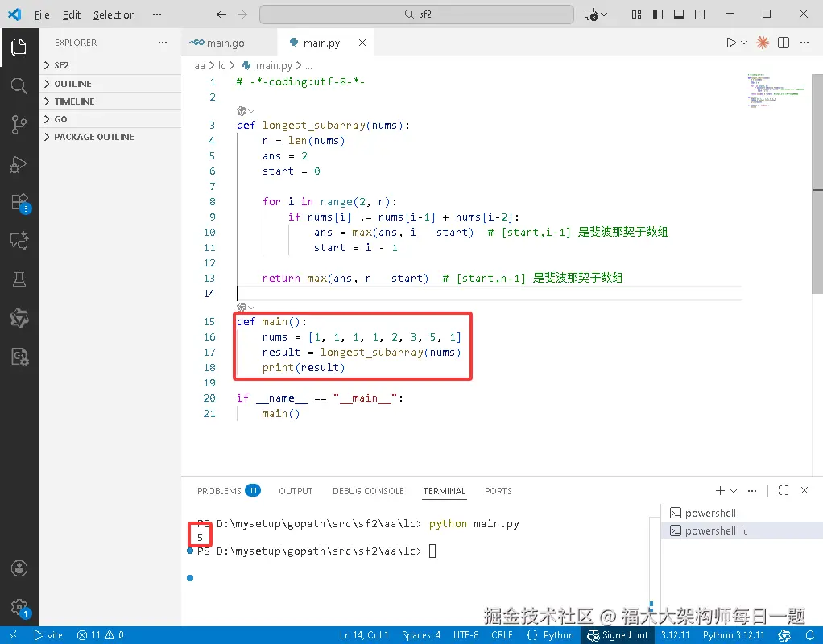The image size is (823, 644).
Task: Open the run button dropdown arrow
Action: 744,43
